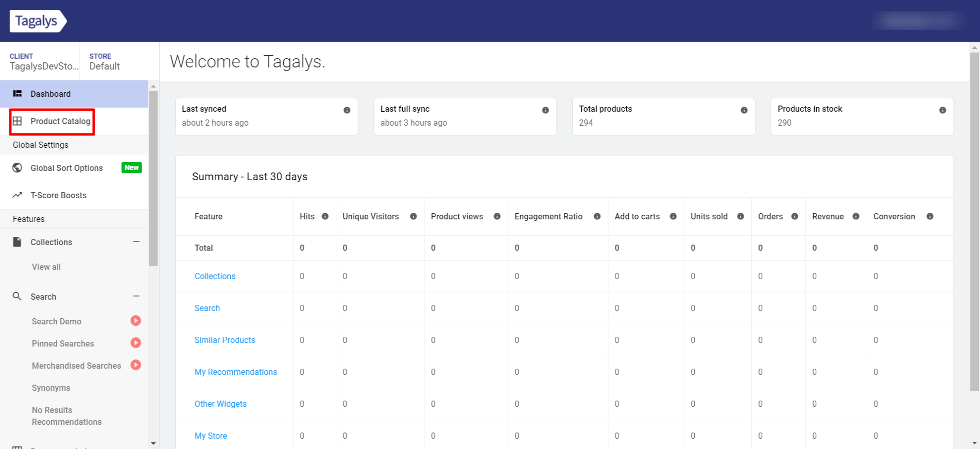980x449 pixels.
Task: Click the Dashboard icon in sidebar
Action: tap(17, 94)
